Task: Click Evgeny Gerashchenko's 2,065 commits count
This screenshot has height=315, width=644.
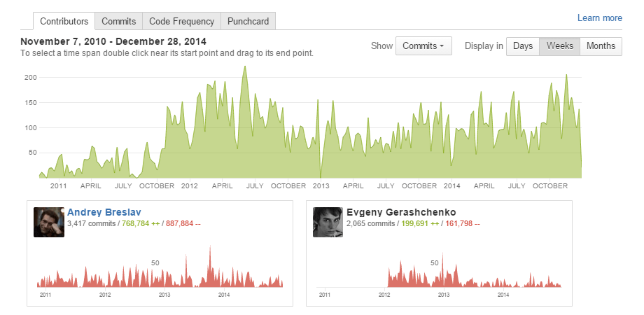Action: tap(371, 224)
